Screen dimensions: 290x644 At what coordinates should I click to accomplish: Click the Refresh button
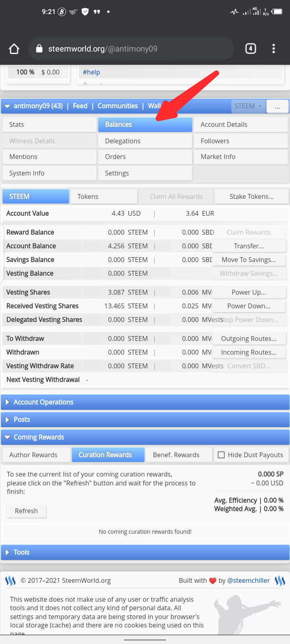[x=27, y=511]
